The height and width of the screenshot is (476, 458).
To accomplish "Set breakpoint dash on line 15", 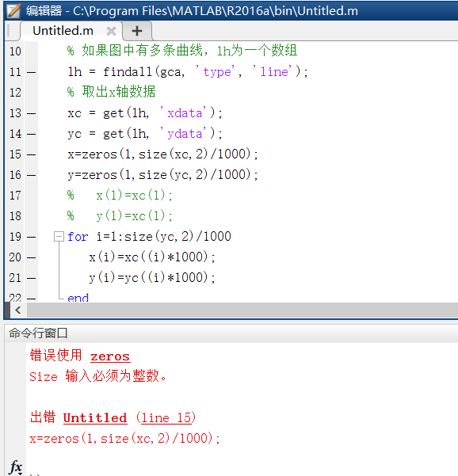I will coord(31,154).
